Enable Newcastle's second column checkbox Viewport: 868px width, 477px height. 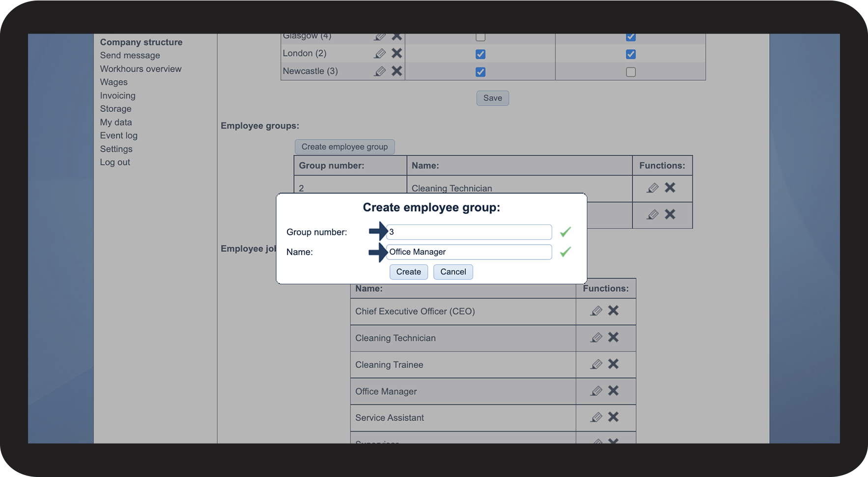(x=631, y=72)
